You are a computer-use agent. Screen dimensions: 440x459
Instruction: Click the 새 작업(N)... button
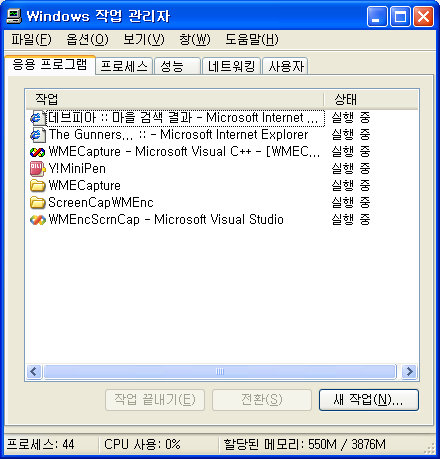coord(369,400)
